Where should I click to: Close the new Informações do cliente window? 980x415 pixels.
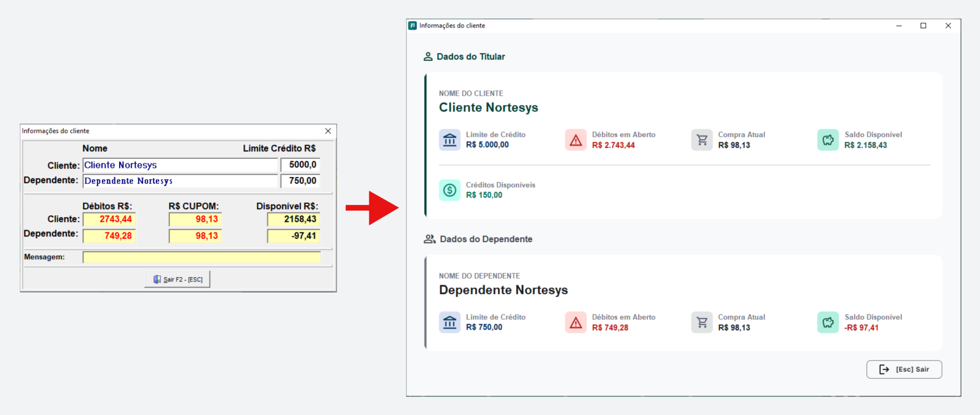(x=948, y=26)
